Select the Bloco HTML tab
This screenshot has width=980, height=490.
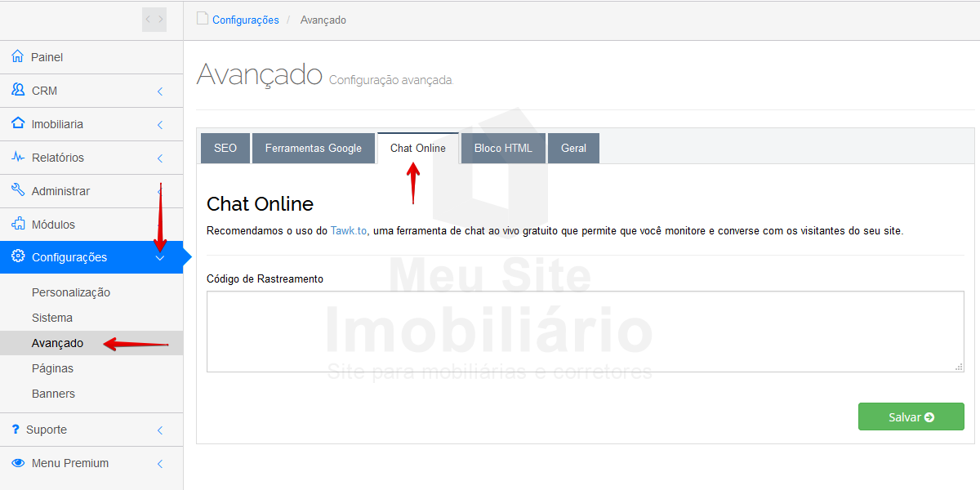[503, 149]
